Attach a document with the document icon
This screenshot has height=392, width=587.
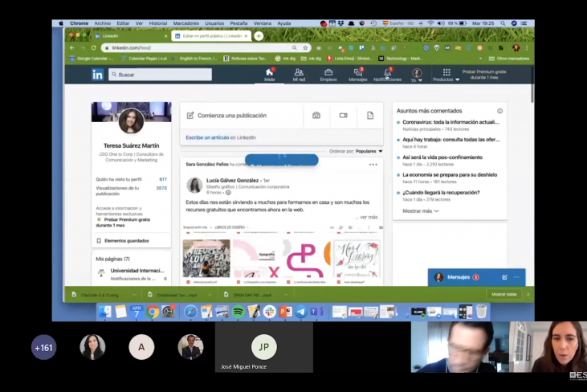click(x=370, y=116)
